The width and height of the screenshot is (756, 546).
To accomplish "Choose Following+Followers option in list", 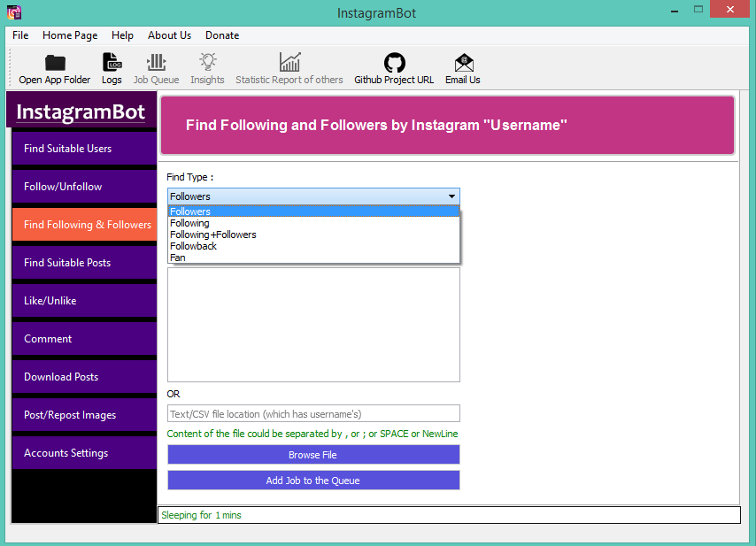I will click(212, 235).
